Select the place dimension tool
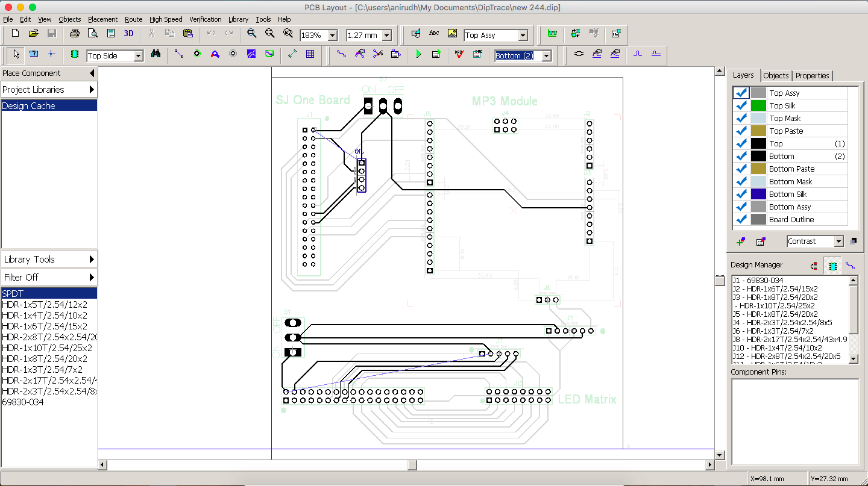Image resolution: width=868 pixels, height=486 pixels. pyautogui.click(x=292, y=54)
